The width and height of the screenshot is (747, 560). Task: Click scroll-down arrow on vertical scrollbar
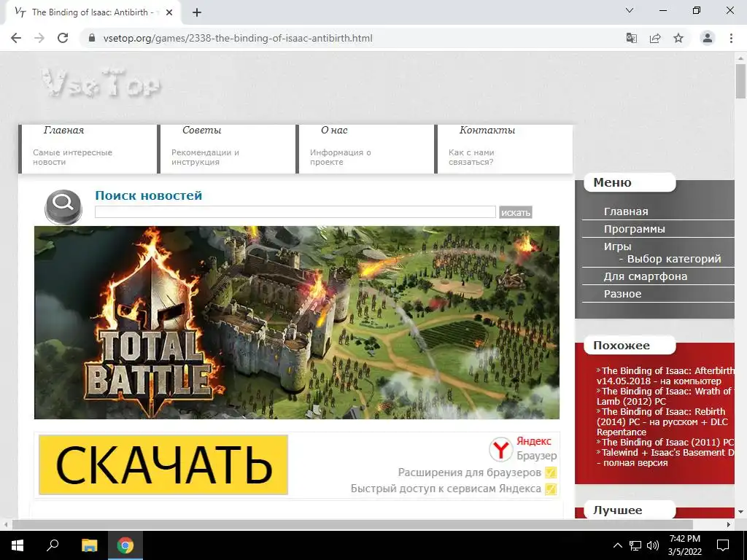[x=740, y=512]
